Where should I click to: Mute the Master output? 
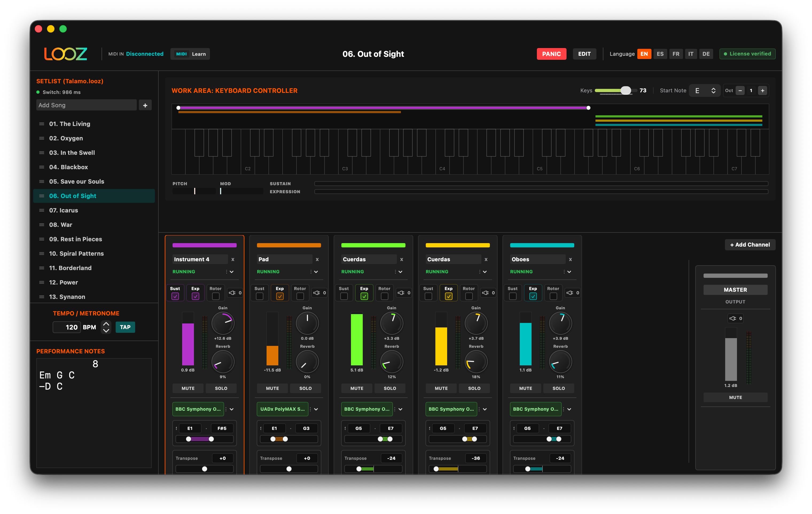pyautogui.click(x=735, y=397)
